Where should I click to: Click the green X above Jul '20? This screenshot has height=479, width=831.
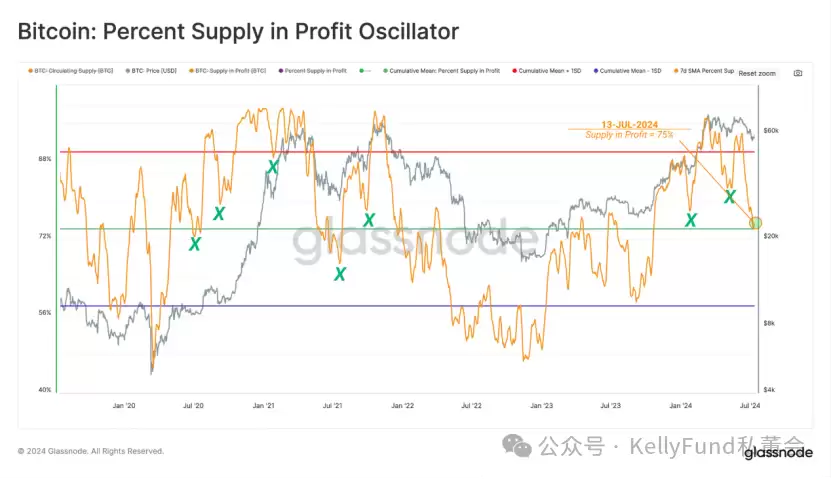(x=219, y=213)
